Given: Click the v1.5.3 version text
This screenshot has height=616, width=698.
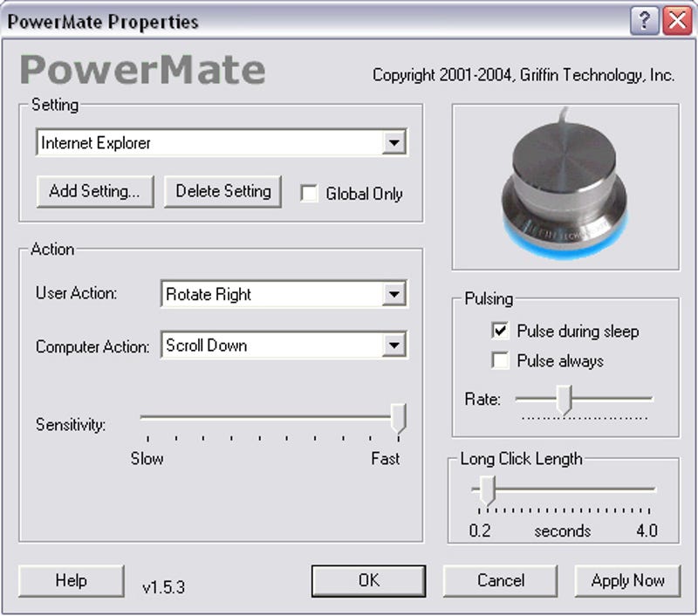Looking at the screenshot, I should [x=163, y=587].
